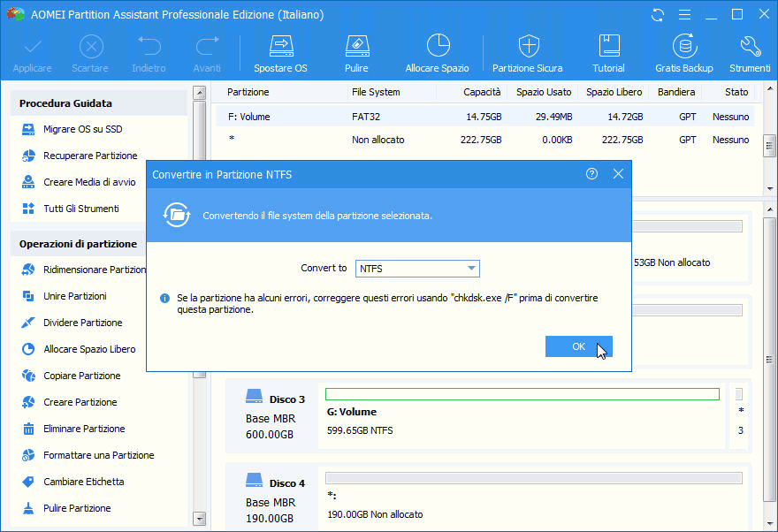Choose Ridimensionare Partizione operation
Viewport: 778px width, 532px height.
84,270
